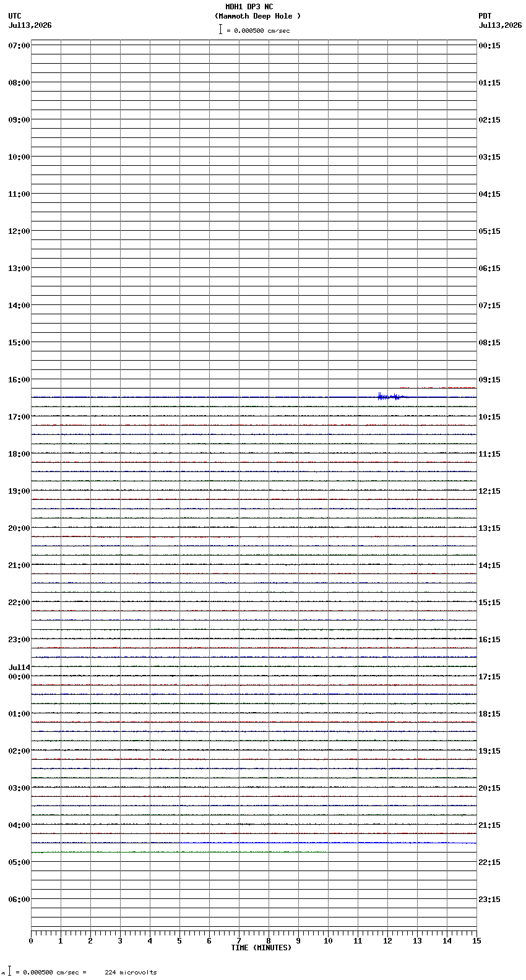Click the red trace segment starting the 16:15 row
The height and width of the screenshot is (980, 526).
point(438,387)
